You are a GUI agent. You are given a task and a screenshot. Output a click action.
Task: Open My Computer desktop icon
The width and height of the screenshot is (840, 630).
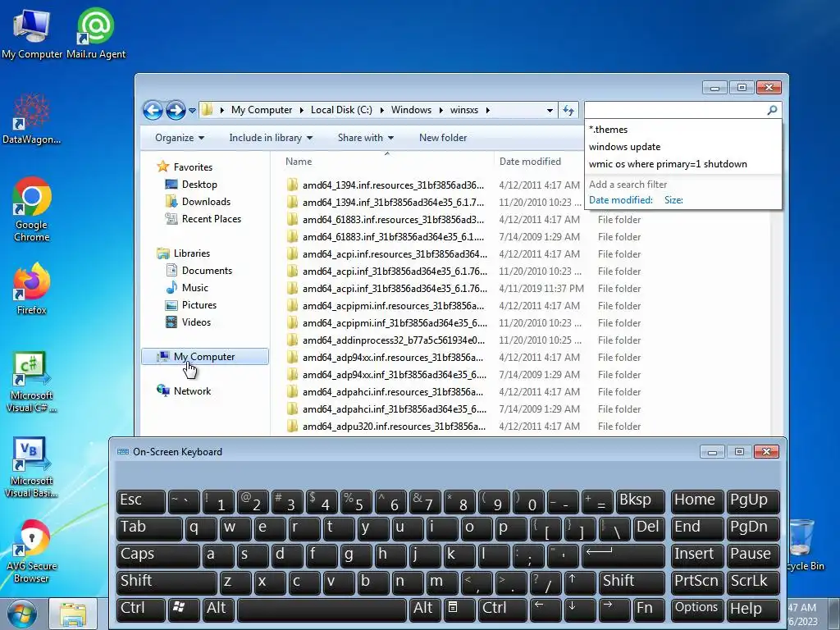(x=32, y=33)
